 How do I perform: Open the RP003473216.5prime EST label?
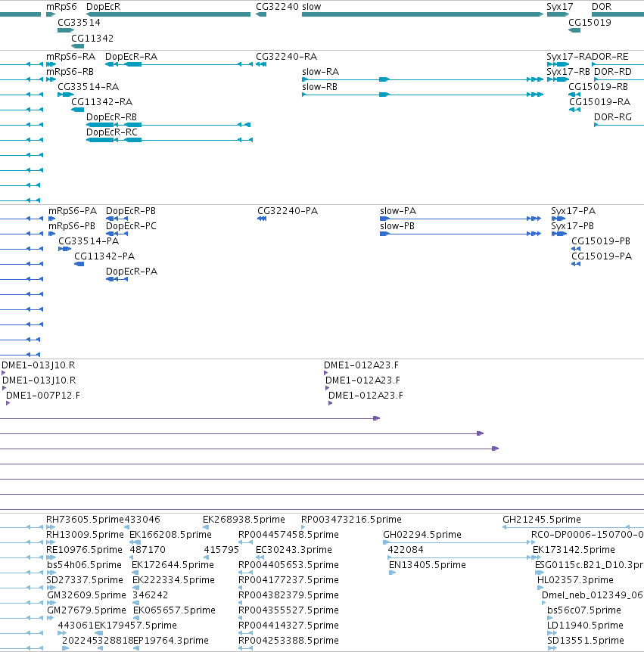click(x=351, y=520)
